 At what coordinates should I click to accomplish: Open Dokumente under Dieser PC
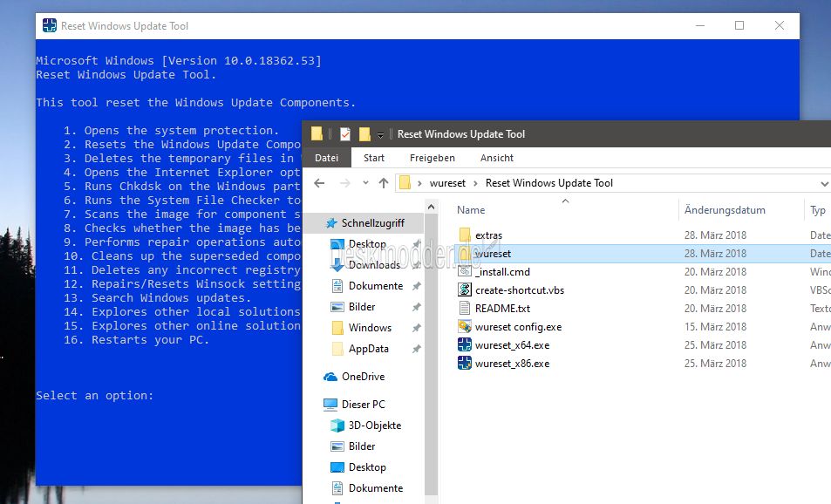[x=376, y=487]
